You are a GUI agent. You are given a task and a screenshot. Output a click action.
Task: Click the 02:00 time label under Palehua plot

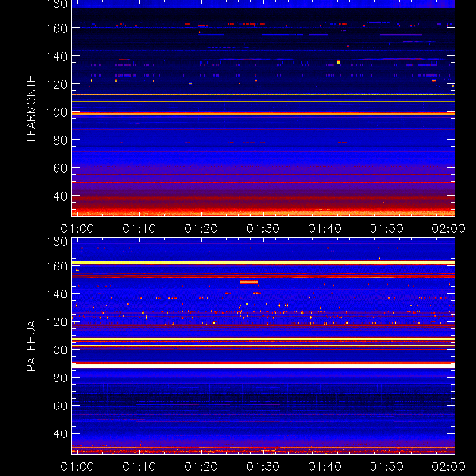[x=449, y=466]
